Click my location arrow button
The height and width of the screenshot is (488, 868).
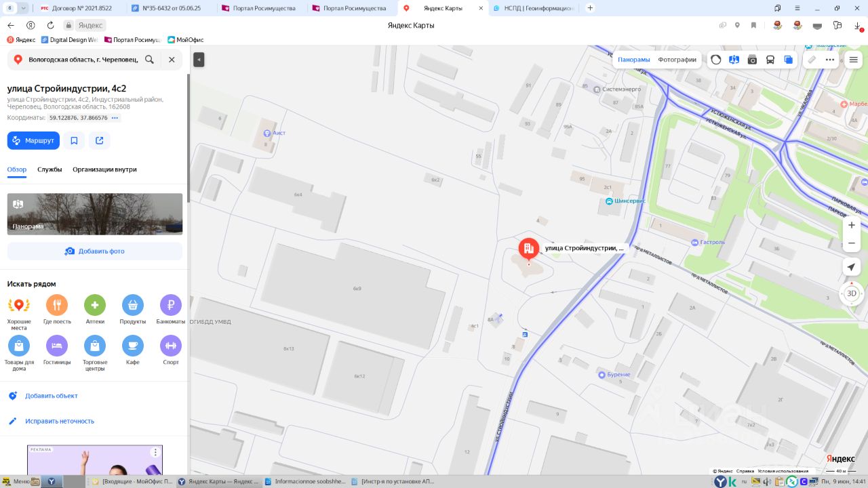click(852, 268)
